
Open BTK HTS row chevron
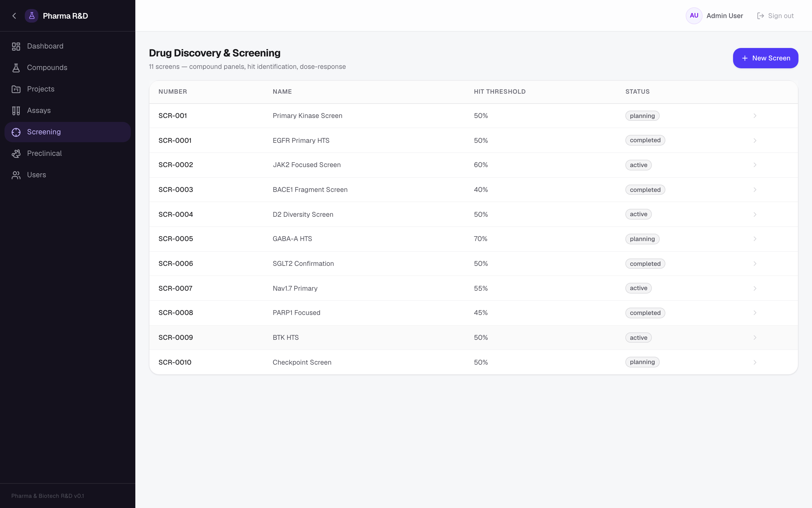pyautogui.click(x=754, y=338)
